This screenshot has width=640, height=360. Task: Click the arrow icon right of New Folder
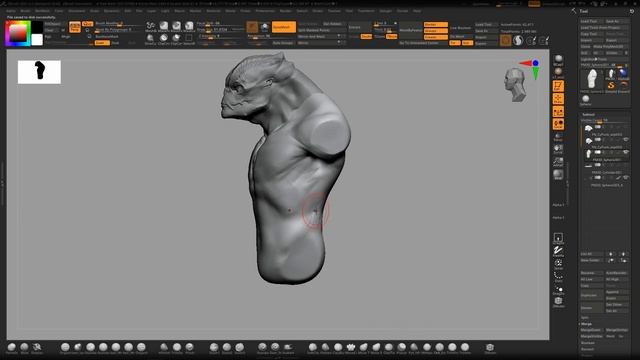pos(611,260)
